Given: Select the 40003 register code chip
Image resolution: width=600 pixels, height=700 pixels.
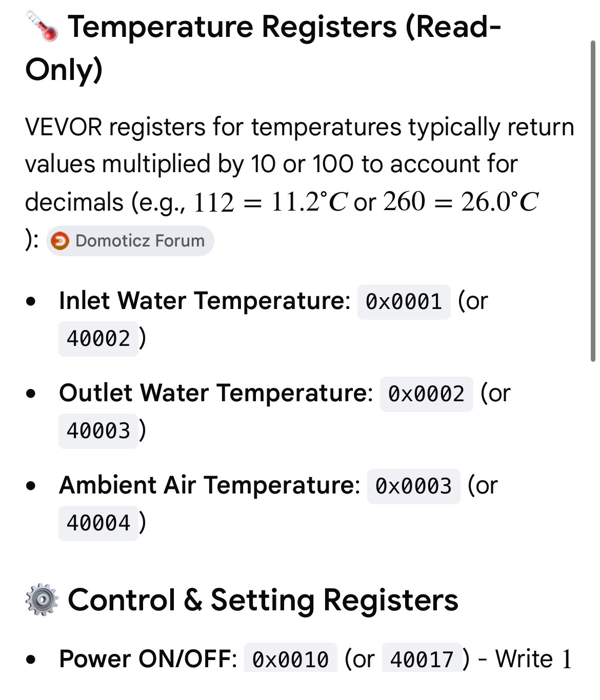Looking at the screenshot, I should [x=98, y=431].
